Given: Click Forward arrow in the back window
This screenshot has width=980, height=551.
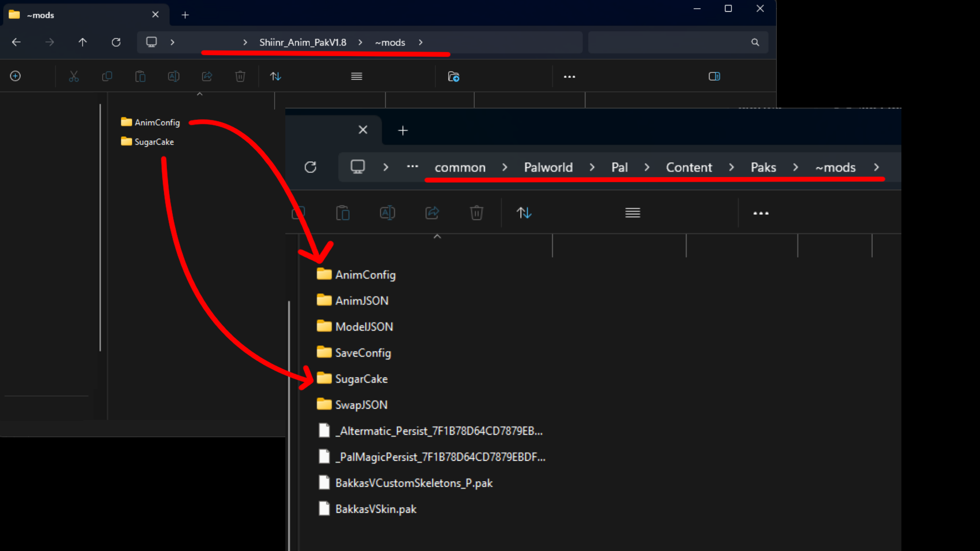Looking at the screenshot, I should pyautogui.click(x=50, y=42).
